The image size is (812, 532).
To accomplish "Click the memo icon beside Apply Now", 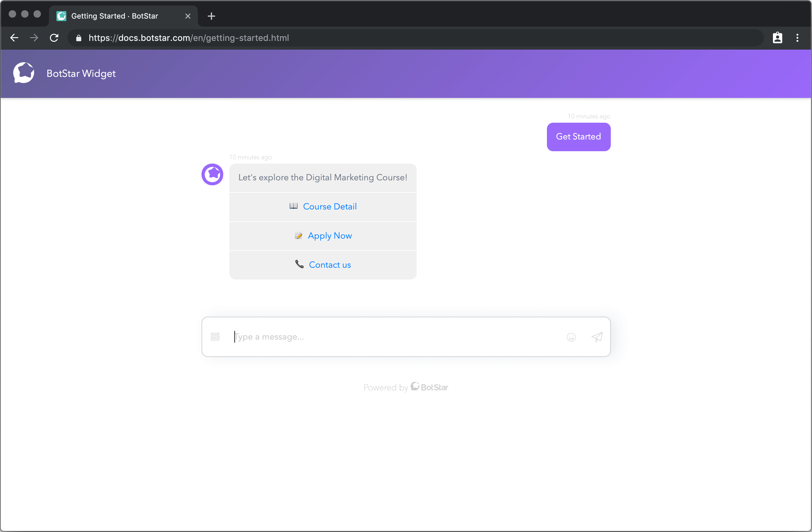I will pos(299,236).
